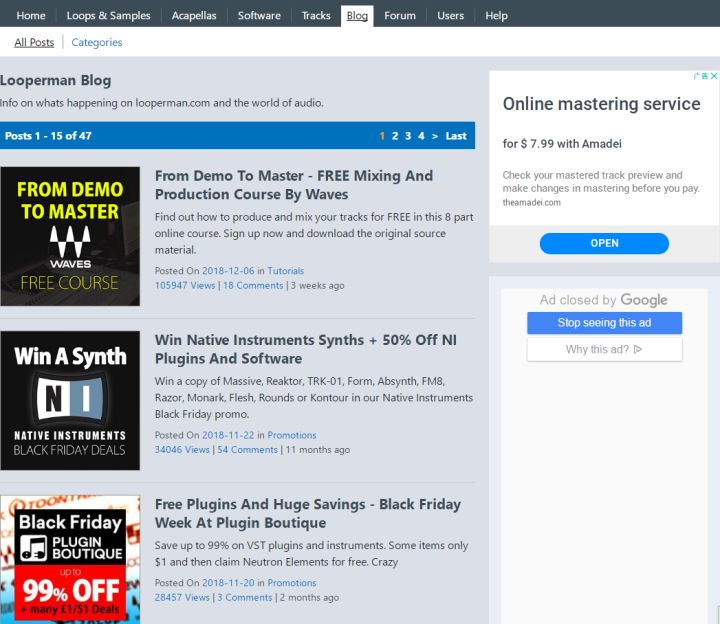Viewport: 720px width, 624px height.
Task: Go to the Acapellas menu item
Action: pyautogui.click(x=194, y=15)
